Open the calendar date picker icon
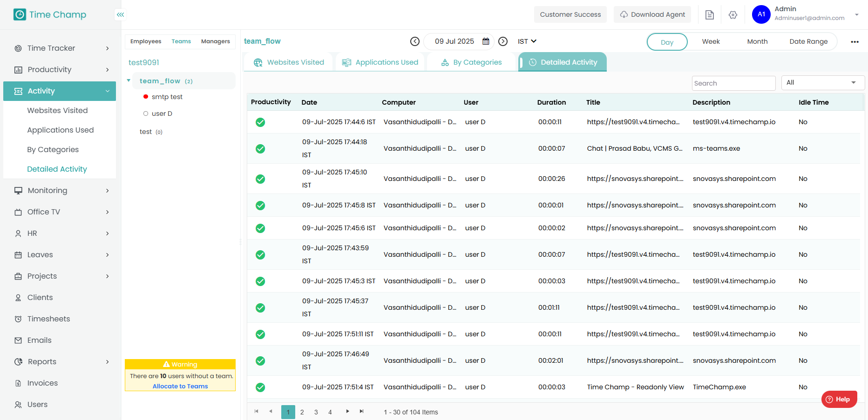The image size is (868, 420). 486,41
